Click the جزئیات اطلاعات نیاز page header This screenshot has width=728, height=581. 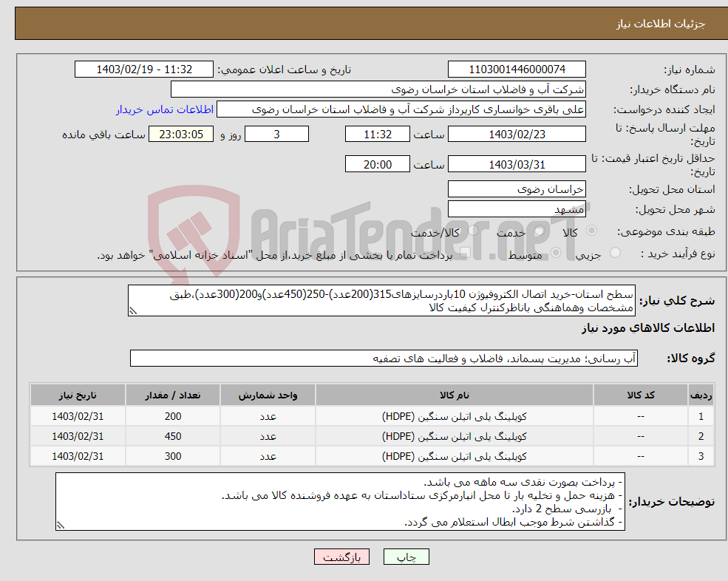(661, 24)
